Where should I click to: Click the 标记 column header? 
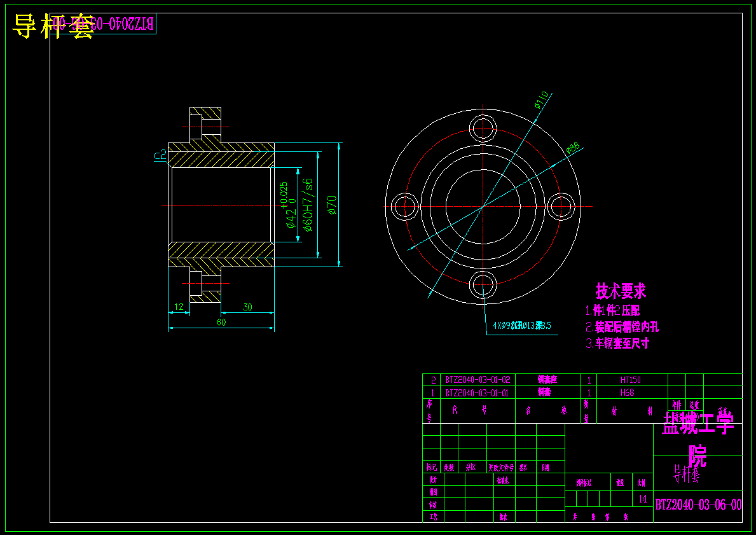[432, 467]
